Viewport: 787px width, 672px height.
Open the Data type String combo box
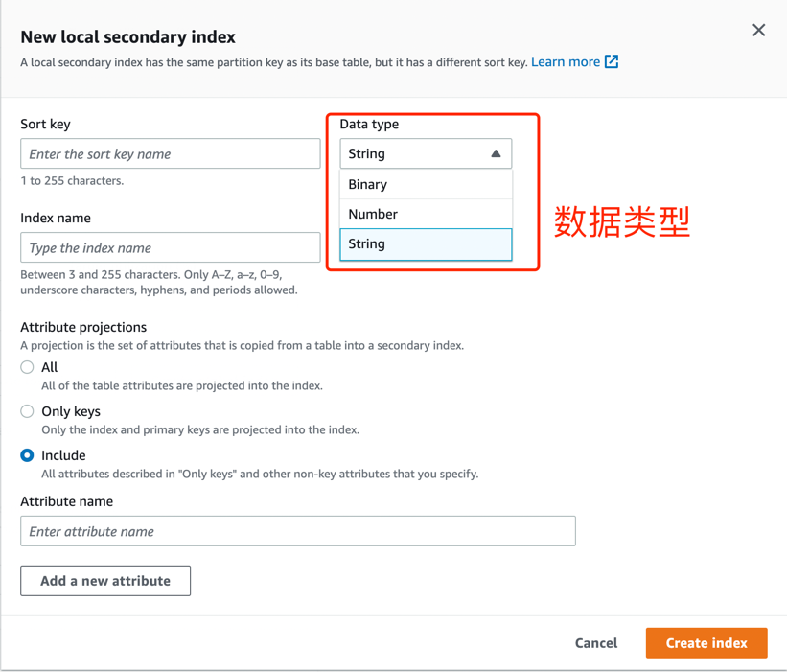[426, 153]
